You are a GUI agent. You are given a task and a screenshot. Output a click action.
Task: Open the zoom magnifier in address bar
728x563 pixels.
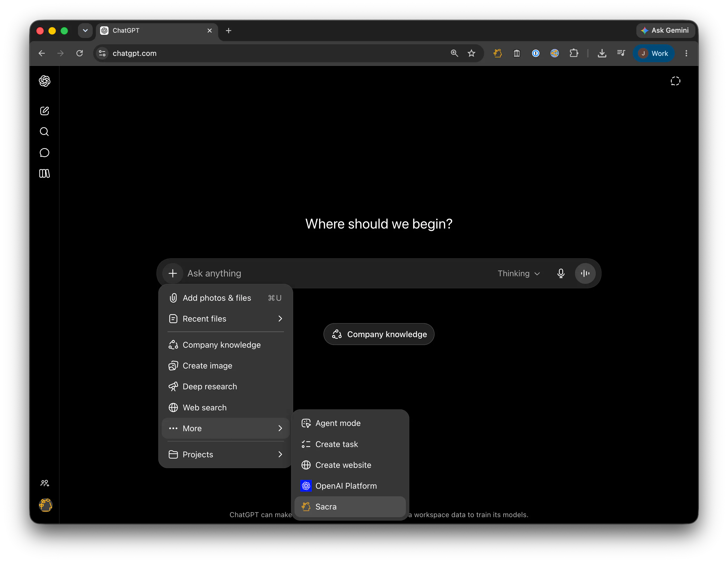coord(454,53)
